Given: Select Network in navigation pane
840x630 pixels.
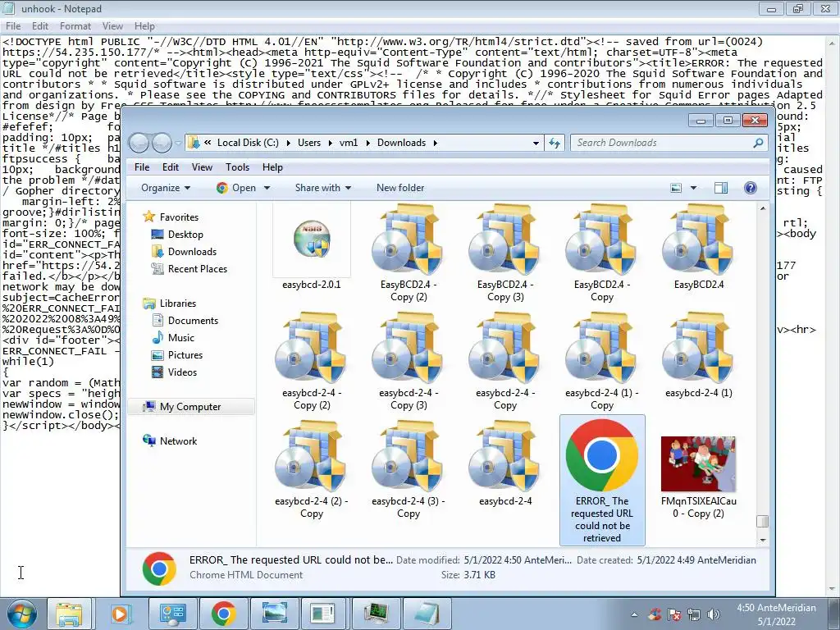Looking at the screenshot, I should [178, 441].
